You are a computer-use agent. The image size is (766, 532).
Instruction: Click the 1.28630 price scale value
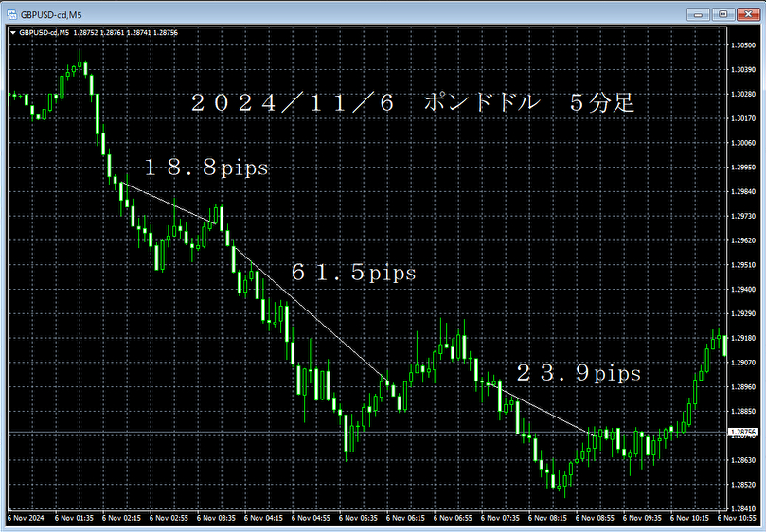[743, 460]
